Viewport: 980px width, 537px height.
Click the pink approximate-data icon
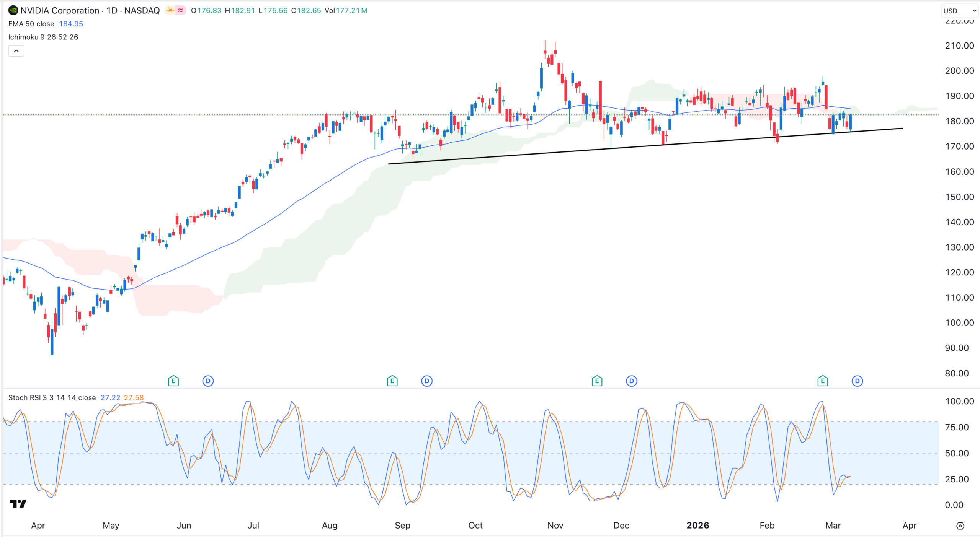[180, 10]
